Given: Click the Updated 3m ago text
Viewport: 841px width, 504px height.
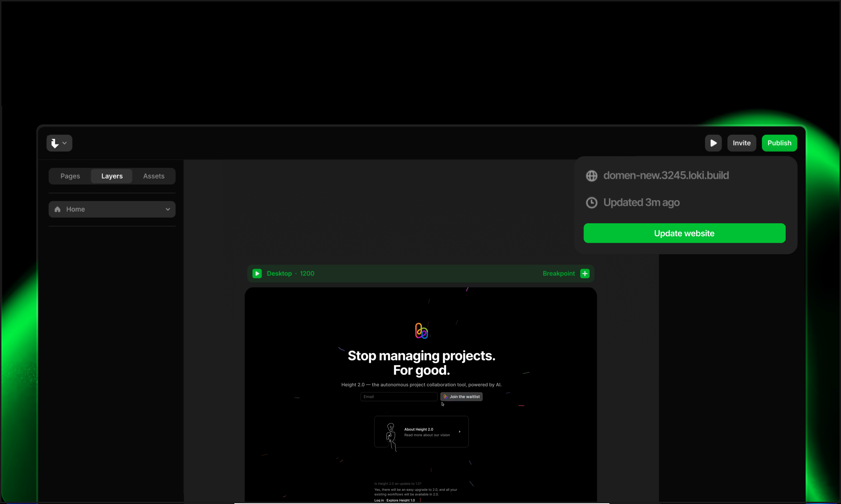Looking at the screenshot, I should [641, 203].
